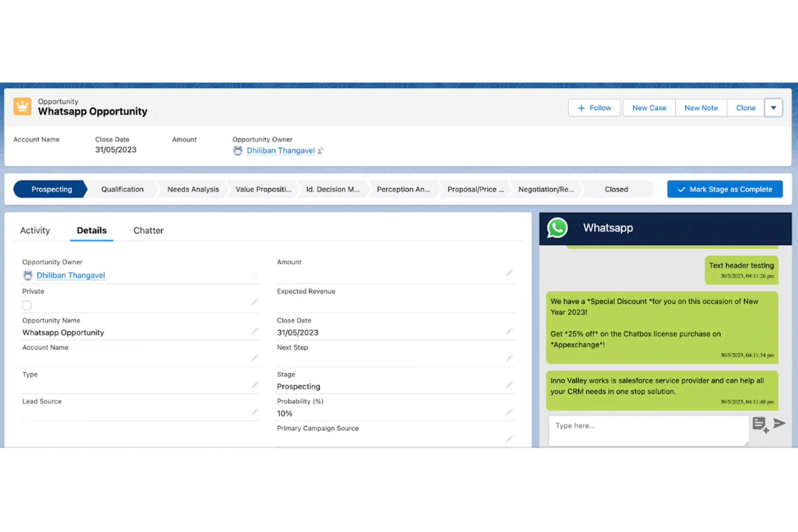
Task: Click the Special Discount message bubble
Action: (x=662, y=328)
